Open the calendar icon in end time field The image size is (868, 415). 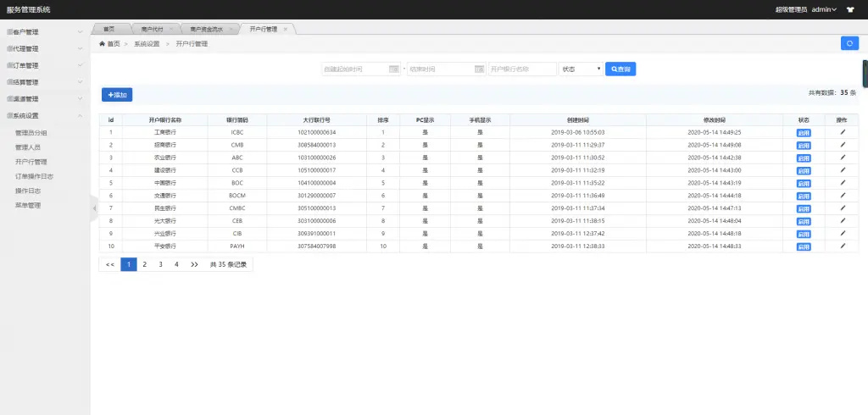tap(480, 69)
